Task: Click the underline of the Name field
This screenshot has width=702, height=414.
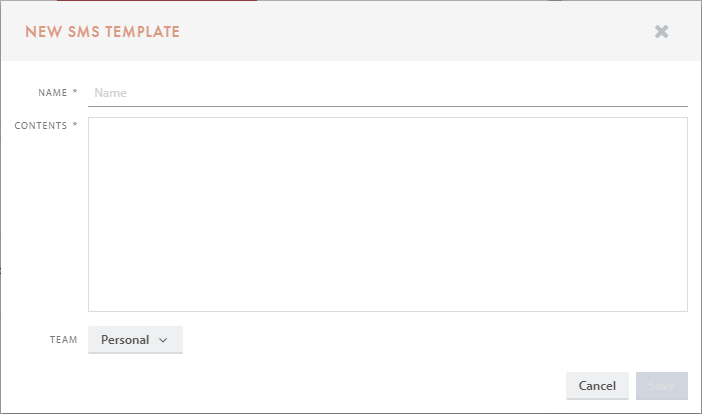Action: tap(387, 105)
